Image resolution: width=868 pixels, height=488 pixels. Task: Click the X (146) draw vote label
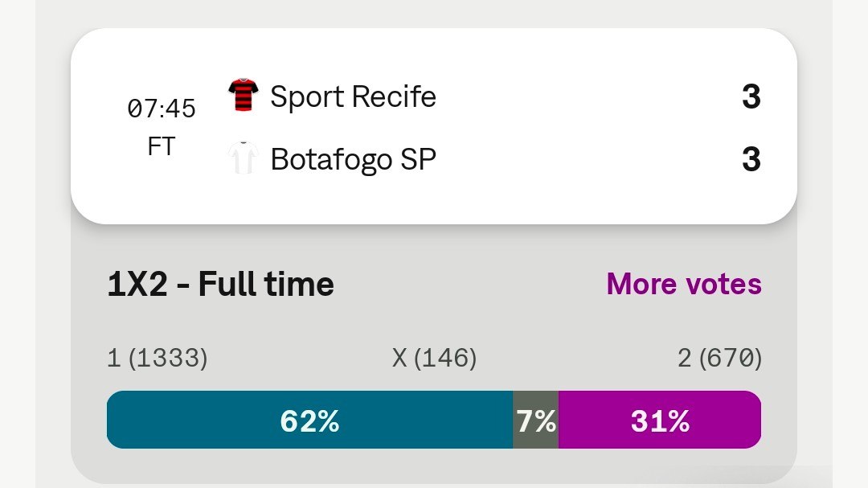click(x=435, y=358)
